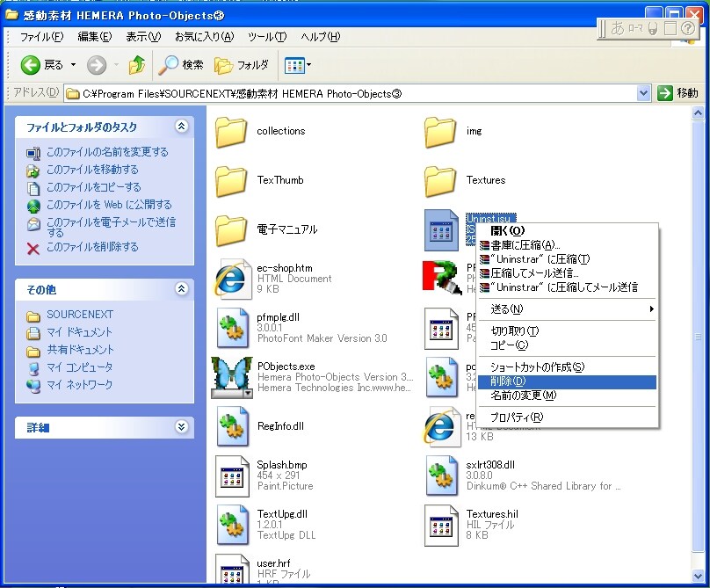The width and height of the screenshot is (710, 588).
Task: Choose 削除(D) in context menu
Action: pos(567,381)
